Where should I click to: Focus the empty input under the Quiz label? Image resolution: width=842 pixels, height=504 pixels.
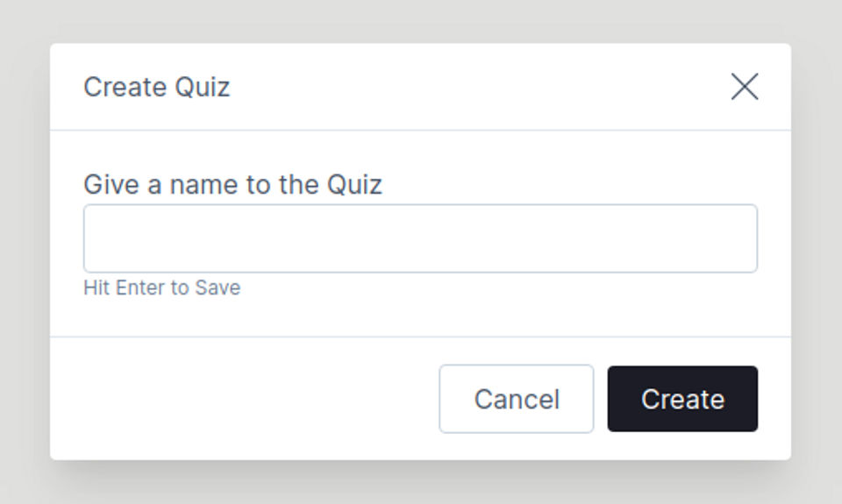[420, 238]
